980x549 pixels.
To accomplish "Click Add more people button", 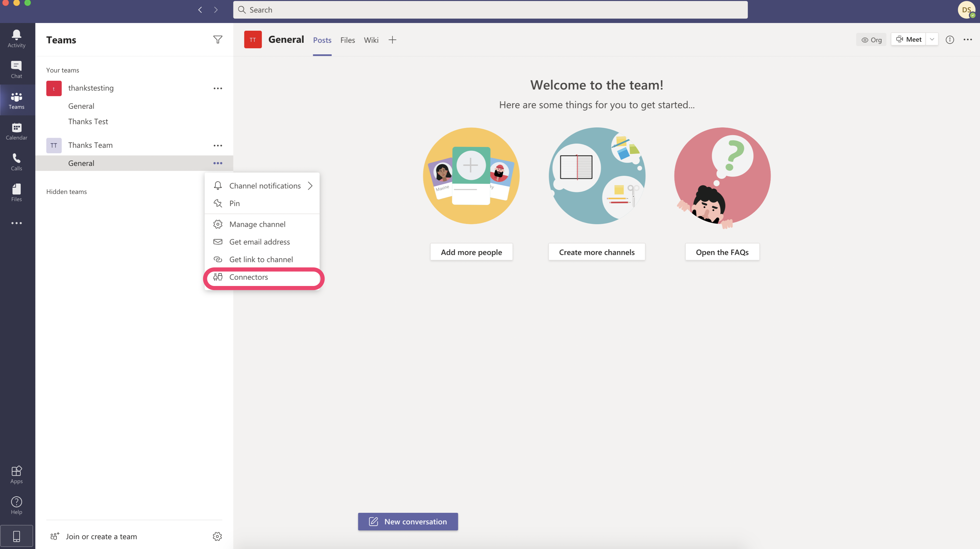I will pyautogui.click(x=471, y=252).
